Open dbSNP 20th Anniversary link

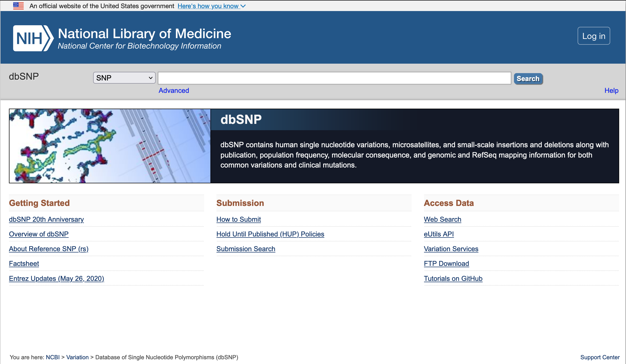point(46,219)
